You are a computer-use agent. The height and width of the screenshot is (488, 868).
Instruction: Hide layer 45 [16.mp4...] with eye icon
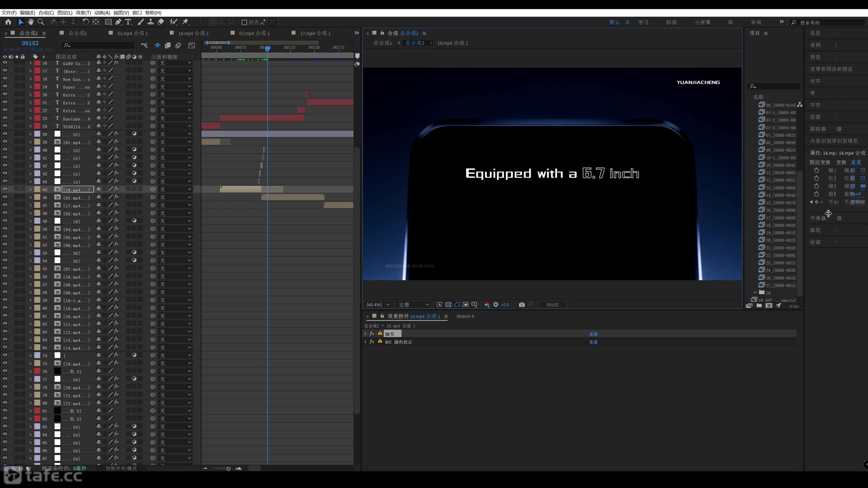pos(5,189)
